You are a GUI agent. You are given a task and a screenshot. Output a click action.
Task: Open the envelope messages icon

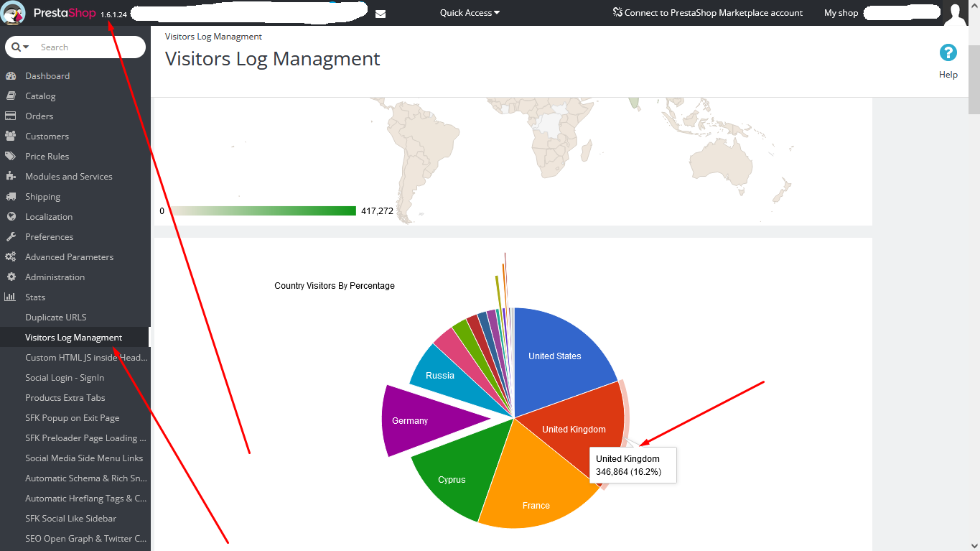pos(381,14)
